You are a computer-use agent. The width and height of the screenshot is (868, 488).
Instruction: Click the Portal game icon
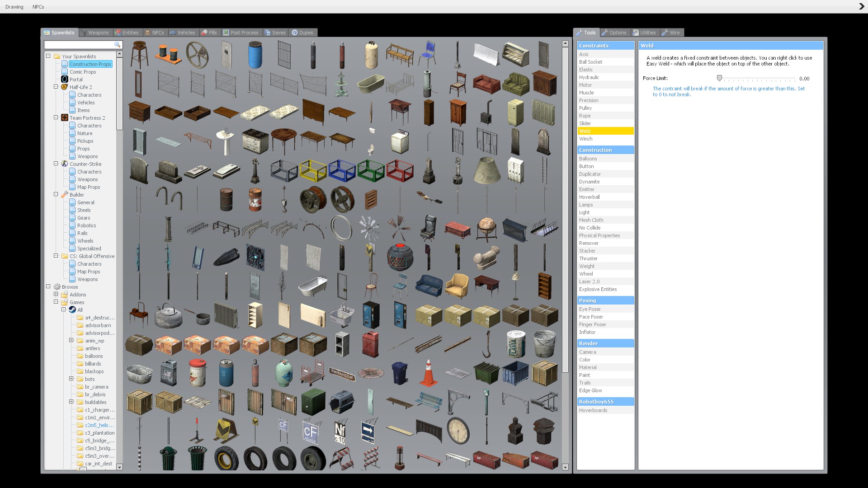coord(65,79)
